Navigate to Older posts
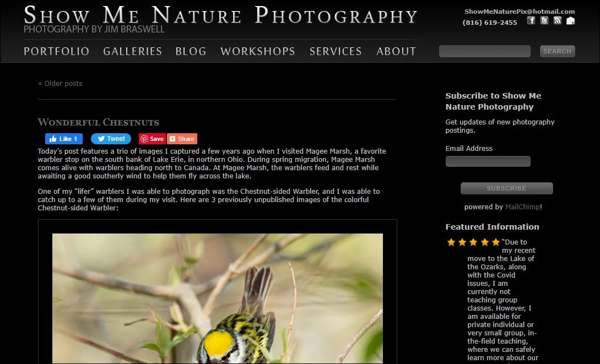This screenshot has width=600, height=364. tap(60, 83)
